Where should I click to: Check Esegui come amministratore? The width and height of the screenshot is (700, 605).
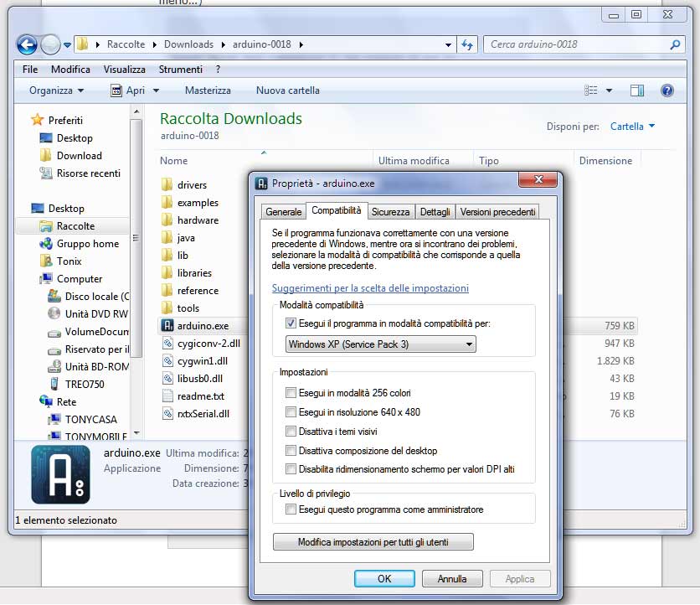coord(291,509)
